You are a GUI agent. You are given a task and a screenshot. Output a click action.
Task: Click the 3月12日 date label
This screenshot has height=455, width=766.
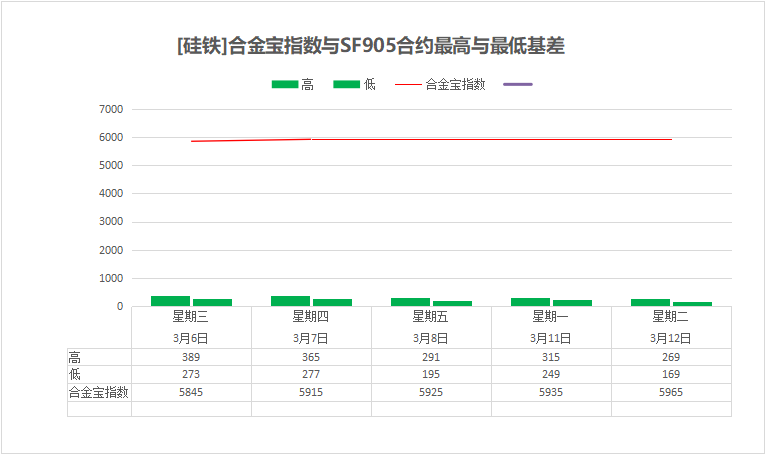(x=671, y=338)
